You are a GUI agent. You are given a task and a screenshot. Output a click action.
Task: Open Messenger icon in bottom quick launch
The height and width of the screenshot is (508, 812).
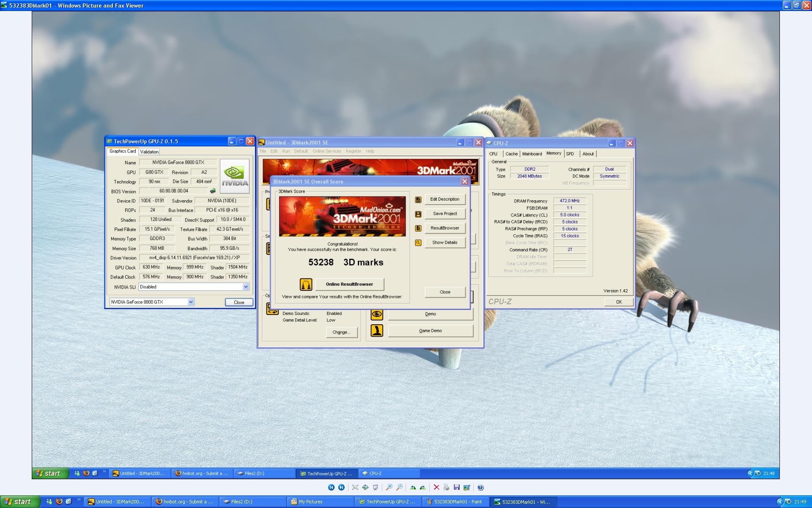pos(49,502)
